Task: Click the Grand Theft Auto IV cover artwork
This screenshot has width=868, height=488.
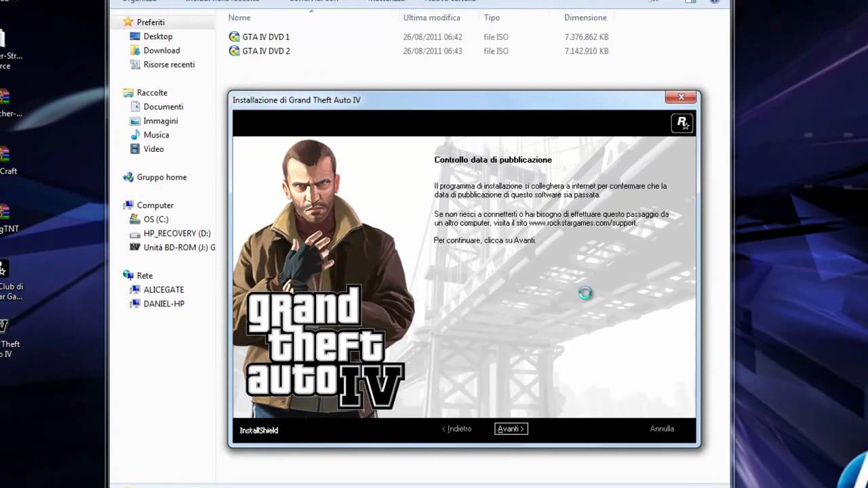Action: pyautogui.click(x=324, y=277)
